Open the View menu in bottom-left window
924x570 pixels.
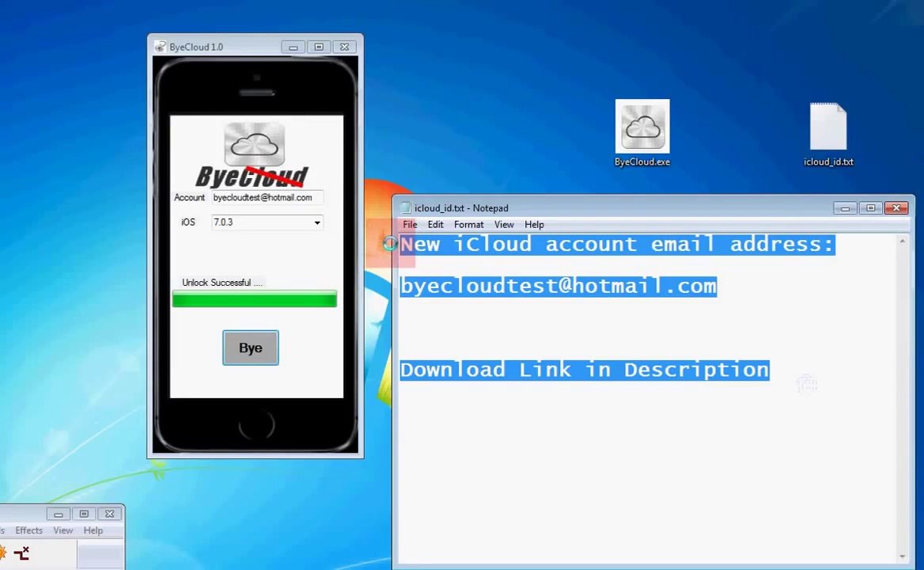pyautogui.click(x=63, y=530)
